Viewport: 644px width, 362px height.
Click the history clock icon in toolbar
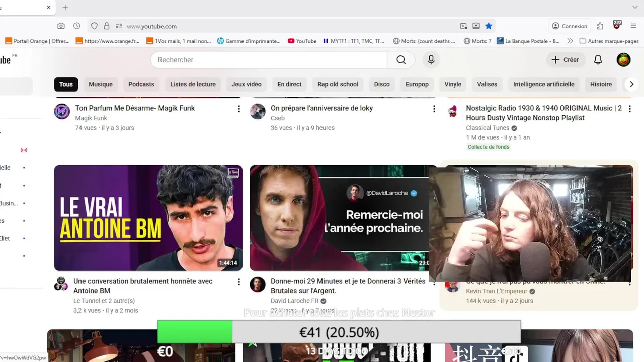click(x=76, y=26)
